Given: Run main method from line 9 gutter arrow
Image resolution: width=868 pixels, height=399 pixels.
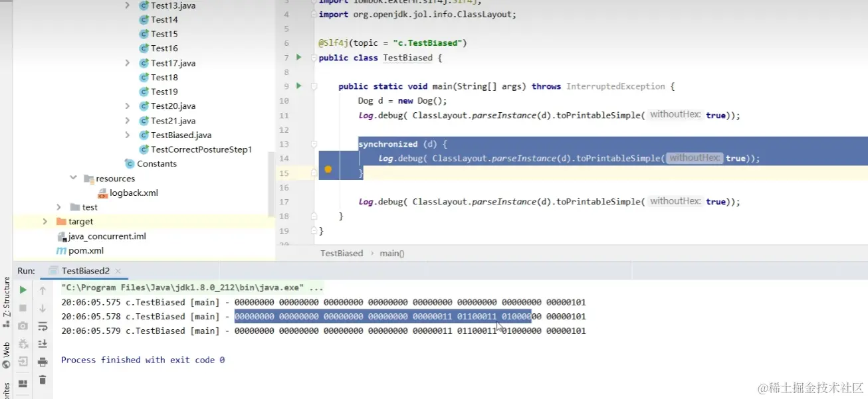Looking at the screenshot, I should click(x=298, y=86).
